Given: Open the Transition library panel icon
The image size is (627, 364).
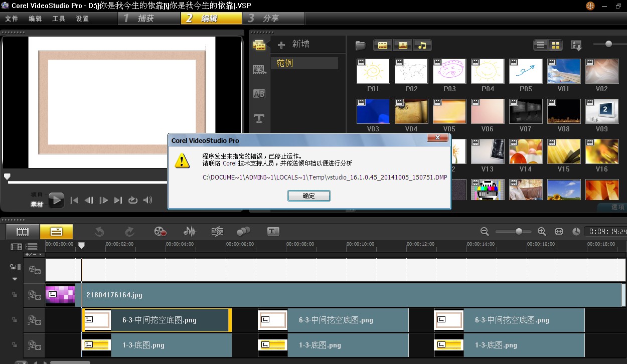Looking at the screenshot, I should [x=259, y=70].
